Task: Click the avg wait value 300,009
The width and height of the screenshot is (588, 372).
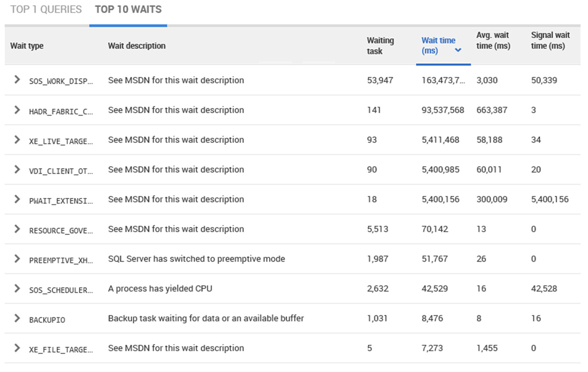Action: click(x=492, y=199)
